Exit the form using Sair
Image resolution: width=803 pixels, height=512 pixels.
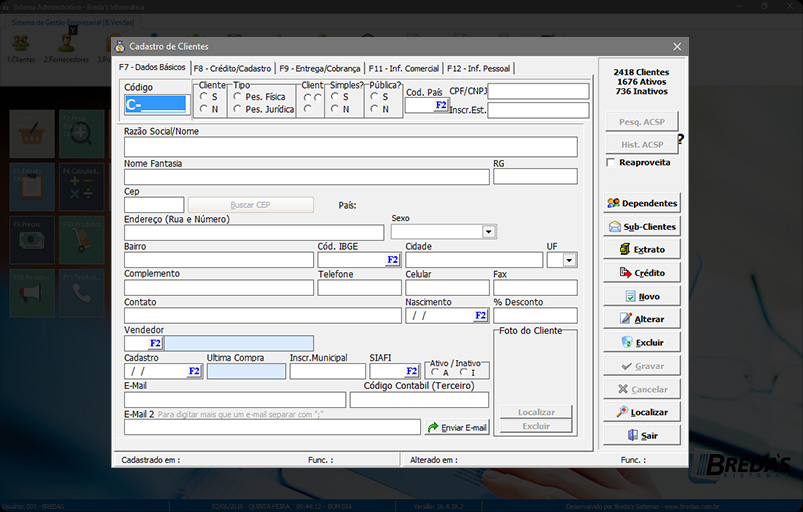[641, 436]
